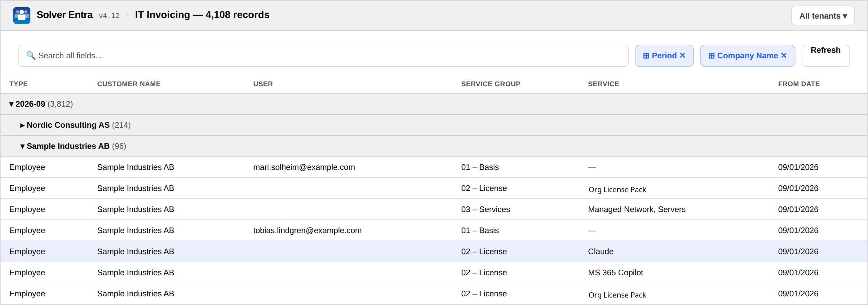The height and width of the screenshot is (305, 868).
Task: Select the 03 – Services group cell
Action: [x=485, y=209]
